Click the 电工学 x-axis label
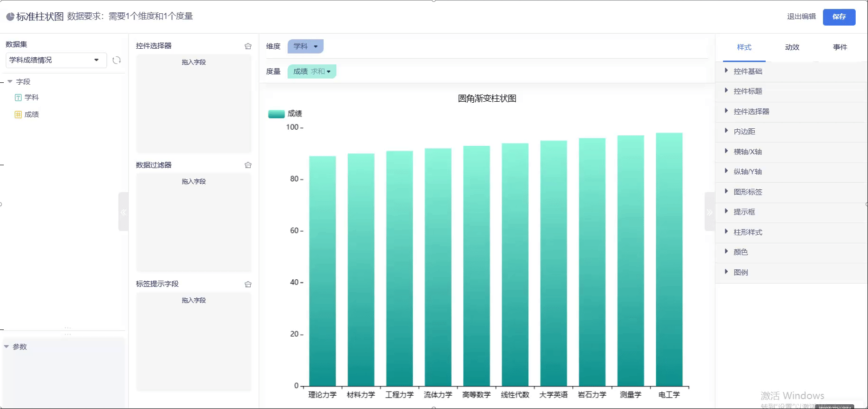 pyautogui.click(x=669, y=395)
